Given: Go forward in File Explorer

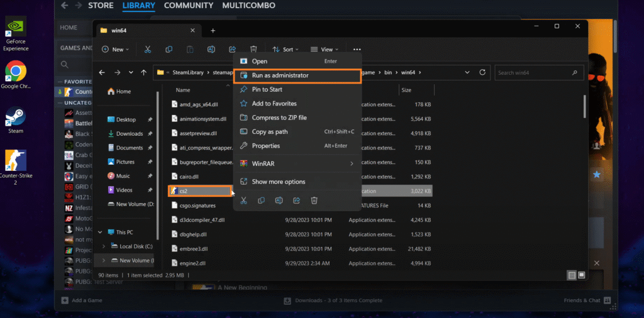Looking at the screenshot, I should pos(118,72).
